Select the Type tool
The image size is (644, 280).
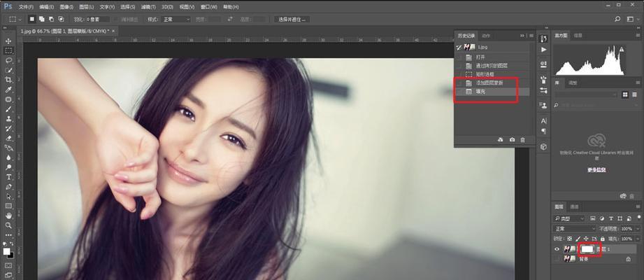8,177
